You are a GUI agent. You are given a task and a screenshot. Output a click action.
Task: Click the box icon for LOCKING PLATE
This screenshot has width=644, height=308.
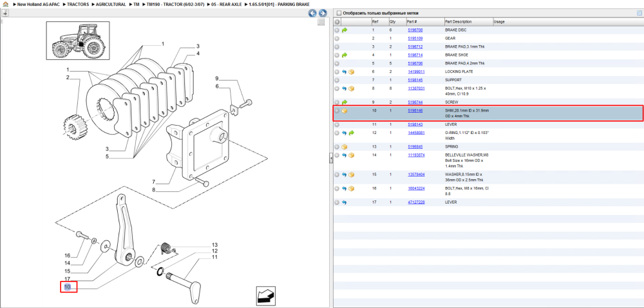(351, 72)
